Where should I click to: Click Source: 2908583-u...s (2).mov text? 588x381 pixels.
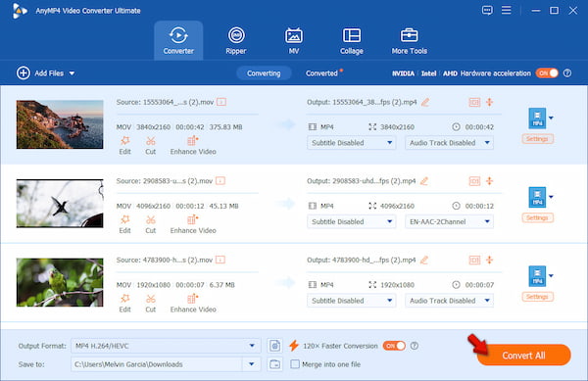[165, 181]
